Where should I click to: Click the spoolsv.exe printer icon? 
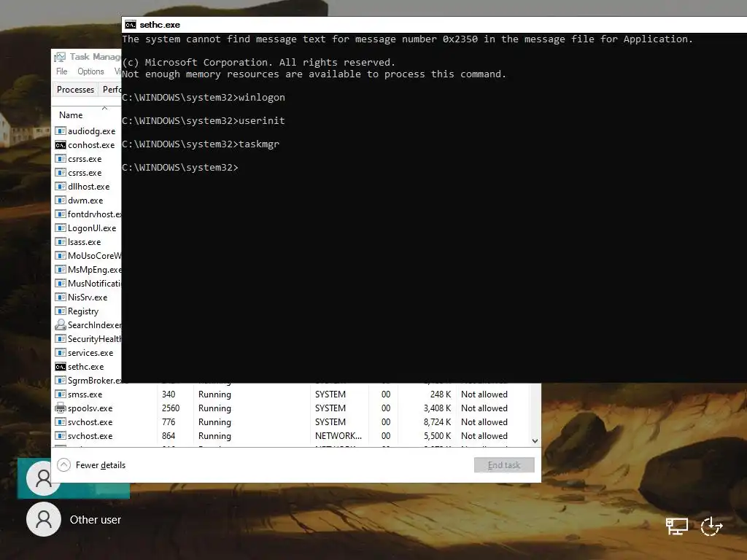click(61, 408)
